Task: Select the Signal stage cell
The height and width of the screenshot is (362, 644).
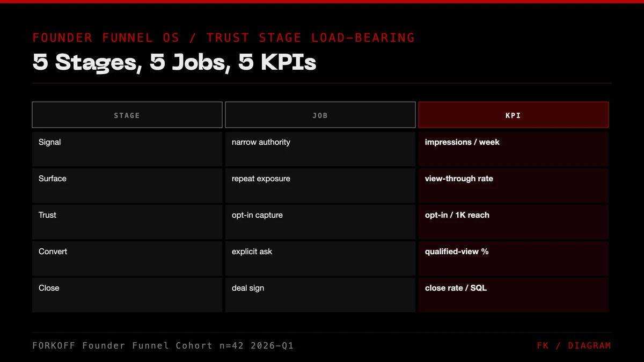Action: click(127, 149)
